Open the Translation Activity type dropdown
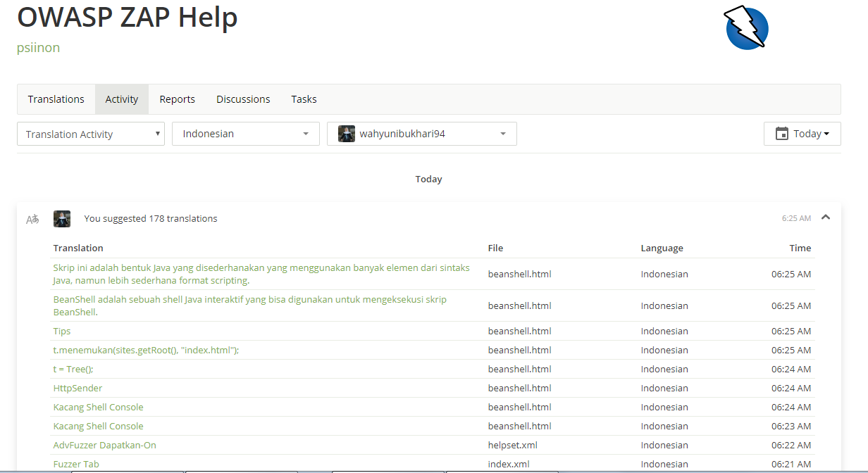Viewport: 868px width, 473px height. coord(91,134)
